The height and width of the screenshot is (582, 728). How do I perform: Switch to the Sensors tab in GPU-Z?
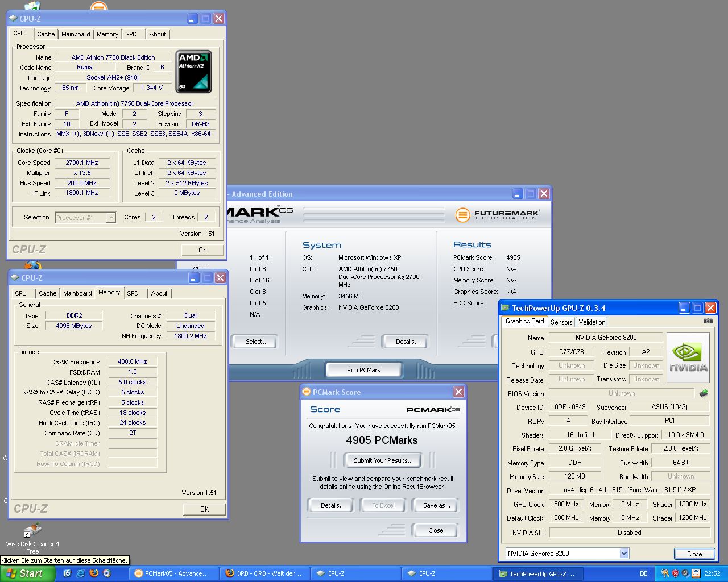click(x=561, y=322)
